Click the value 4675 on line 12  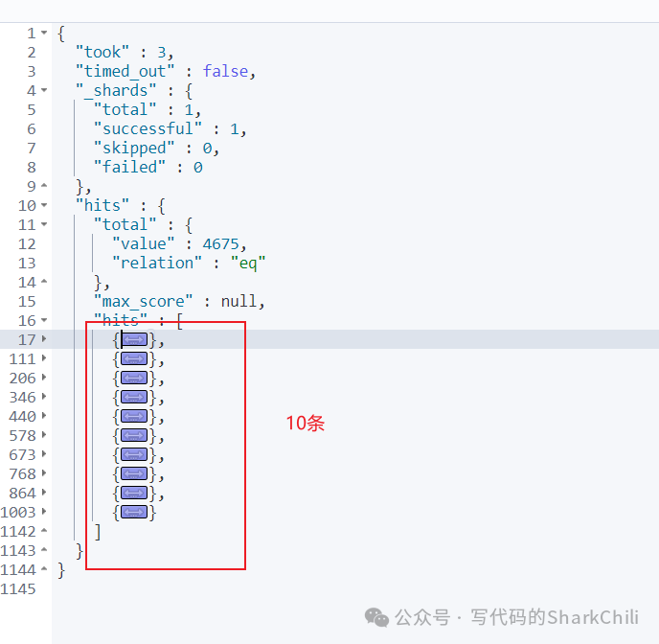[x=220, y=243]
